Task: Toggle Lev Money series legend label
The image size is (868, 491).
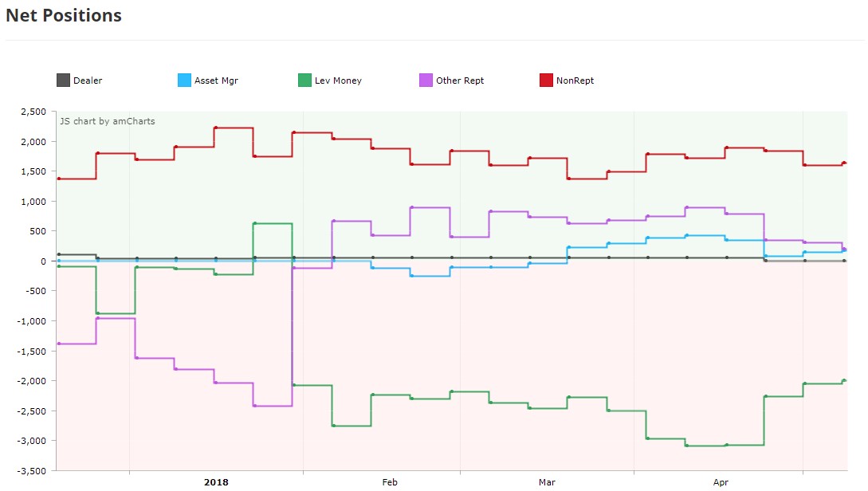Action: (x=338, y=81)
